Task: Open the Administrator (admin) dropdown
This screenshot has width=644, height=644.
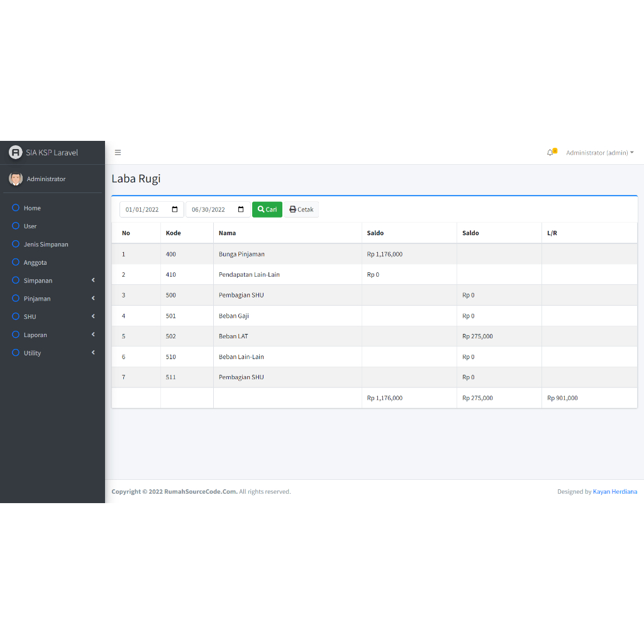Action: [x=599, y=153]
